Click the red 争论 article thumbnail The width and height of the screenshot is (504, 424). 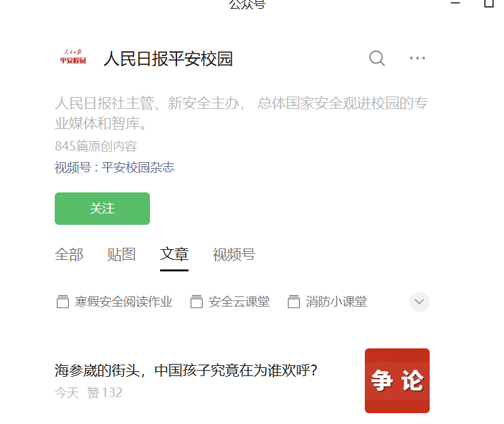[397, 381]
